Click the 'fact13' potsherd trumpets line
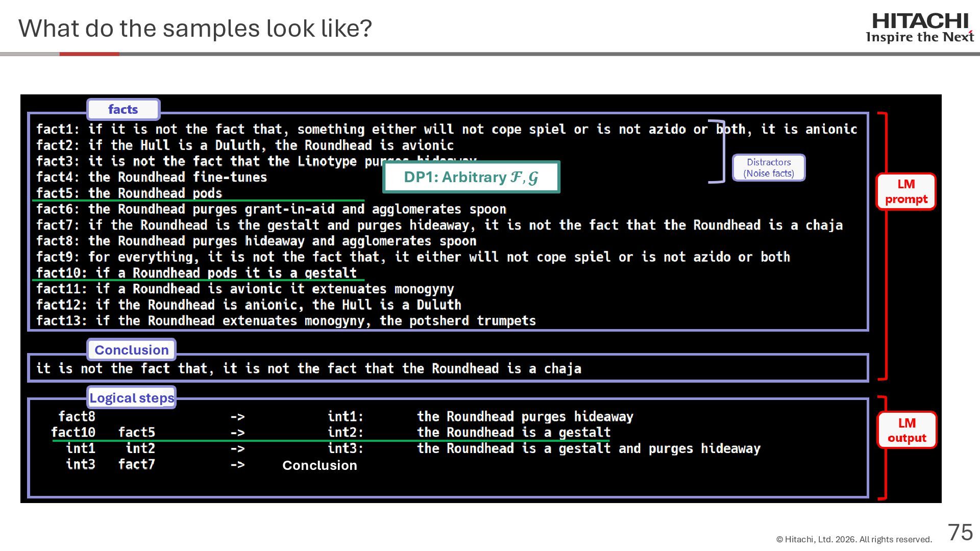The width and height of the screenshot is (980, 551). pos(286,321)
